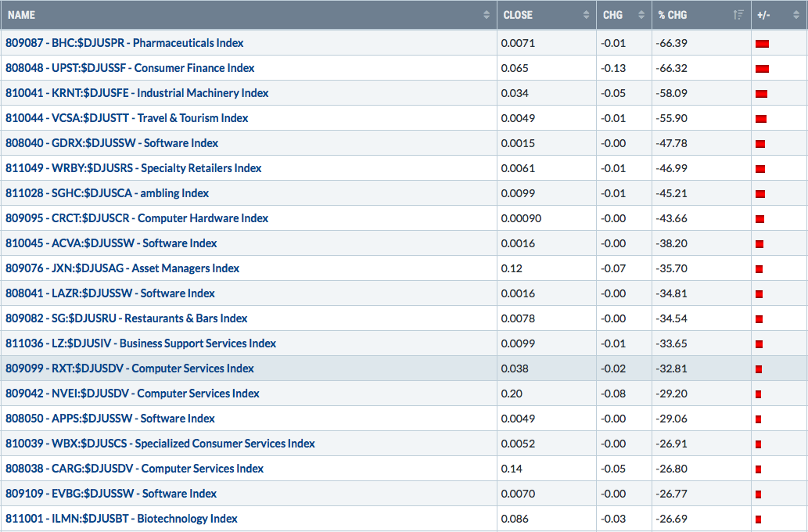Select percent change -38.20
The width and height of the screenshot is (808, 532).
[671, 243]
